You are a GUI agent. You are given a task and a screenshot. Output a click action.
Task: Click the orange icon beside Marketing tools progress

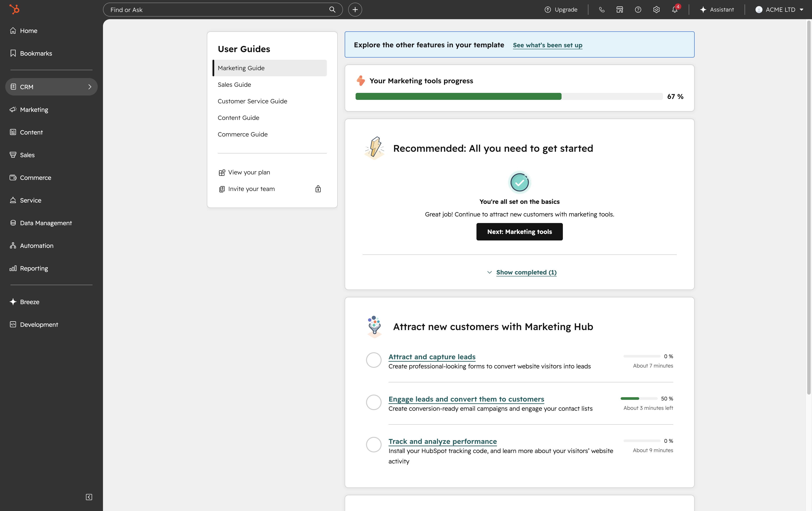point(360,81)
